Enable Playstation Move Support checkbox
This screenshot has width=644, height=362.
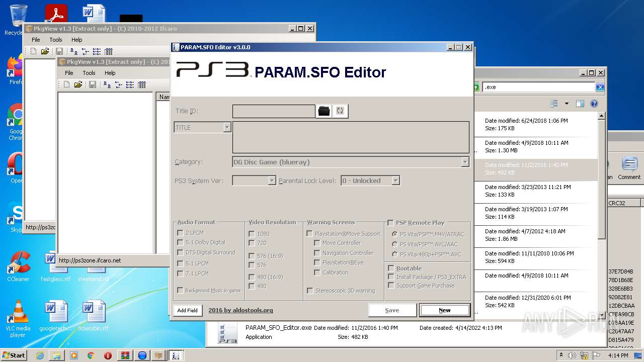point(309,234)
